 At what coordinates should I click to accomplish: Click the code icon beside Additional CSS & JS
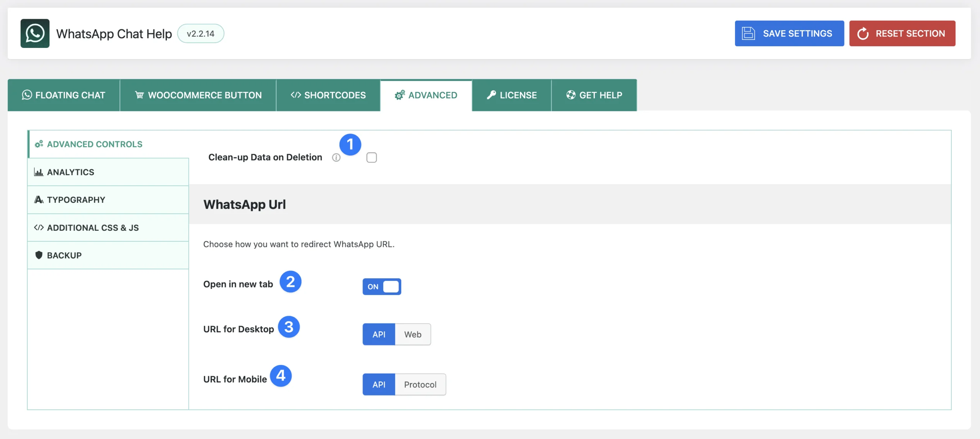[39, 228]
